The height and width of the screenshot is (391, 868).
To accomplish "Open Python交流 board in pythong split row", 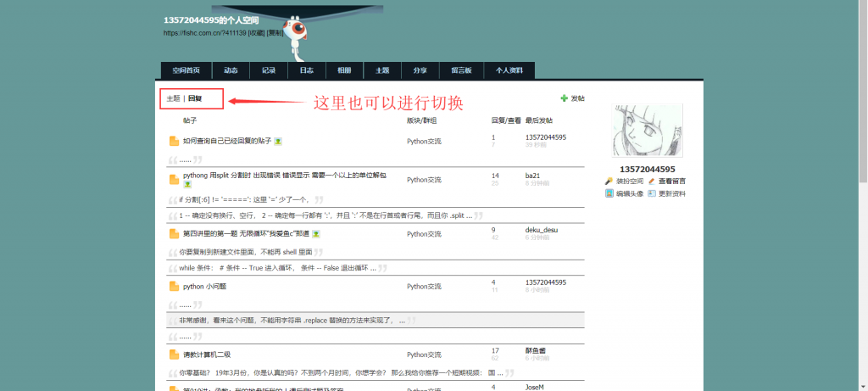I will tap(424, 180).
